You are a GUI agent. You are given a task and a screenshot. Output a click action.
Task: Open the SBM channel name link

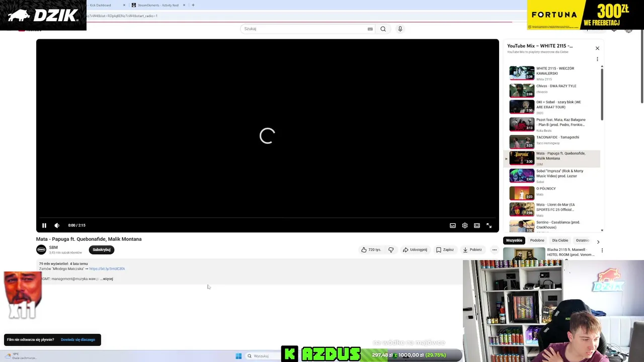click(53, 247)
